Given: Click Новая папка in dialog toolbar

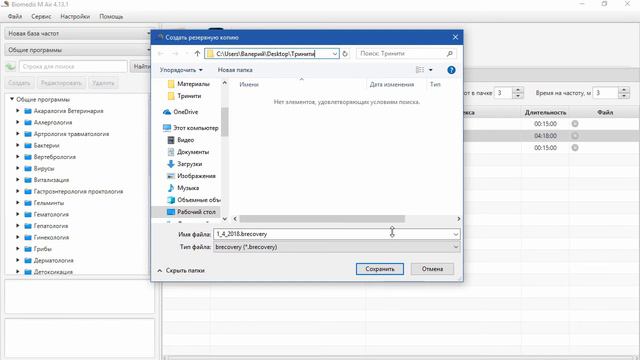Looking at the screenshot, I should pyautogui.click(x=235, y=70).
